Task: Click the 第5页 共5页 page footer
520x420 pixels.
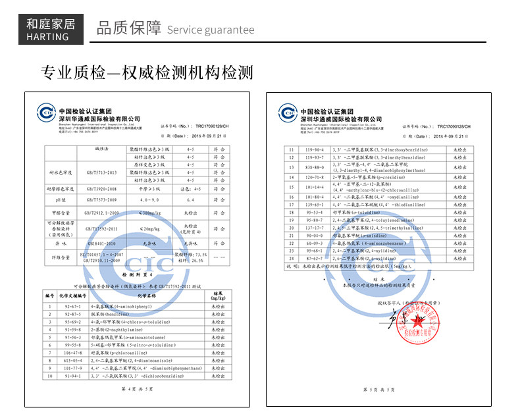Action: click(378, 390)
